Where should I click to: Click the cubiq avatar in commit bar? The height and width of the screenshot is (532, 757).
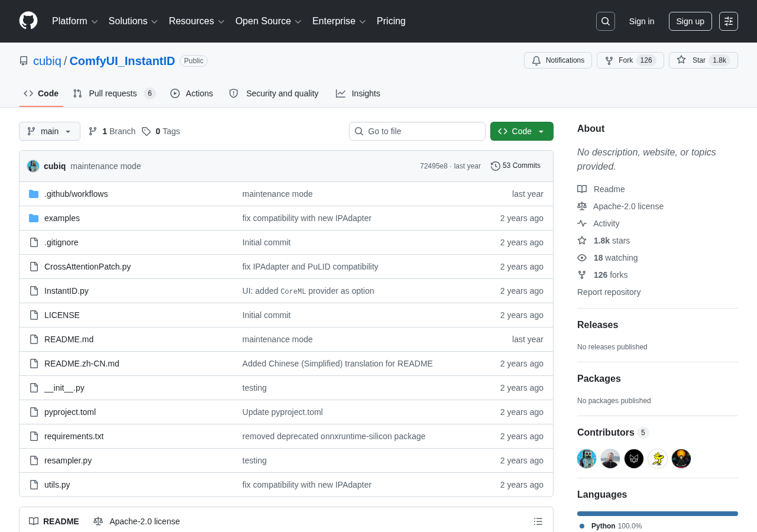(33, 166)
